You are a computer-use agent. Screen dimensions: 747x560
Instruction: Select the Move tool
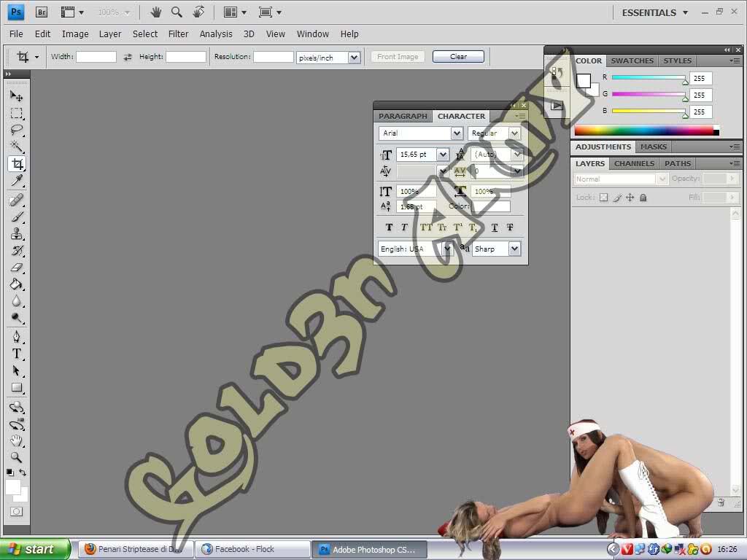17,96
